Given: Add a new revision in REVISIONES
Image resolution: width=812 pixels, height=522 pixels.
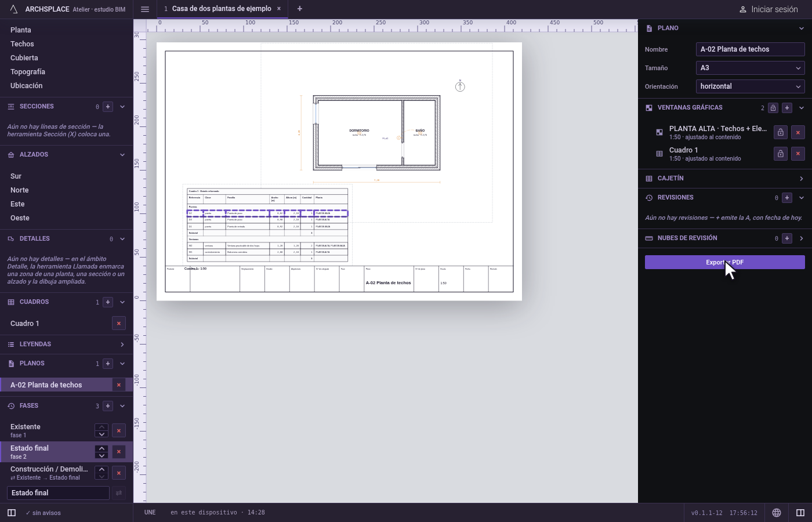Looking at the screenshot, I should click(x=787, y=198).
